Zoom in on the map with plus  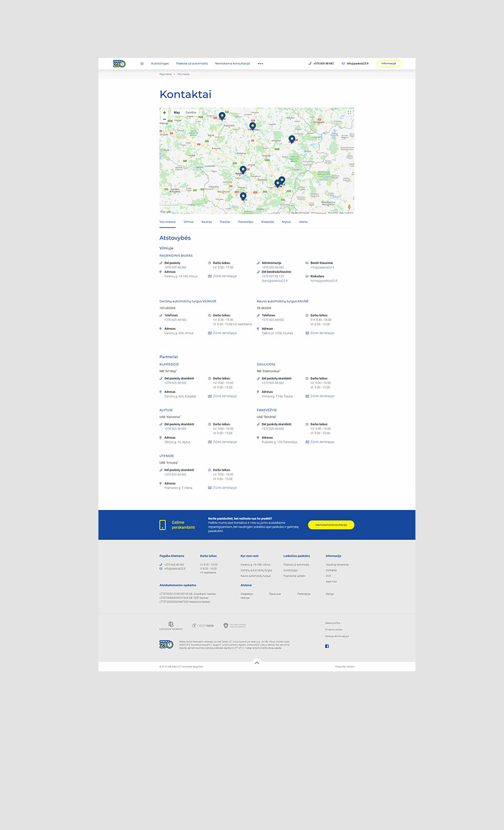[x=165, y=113]
